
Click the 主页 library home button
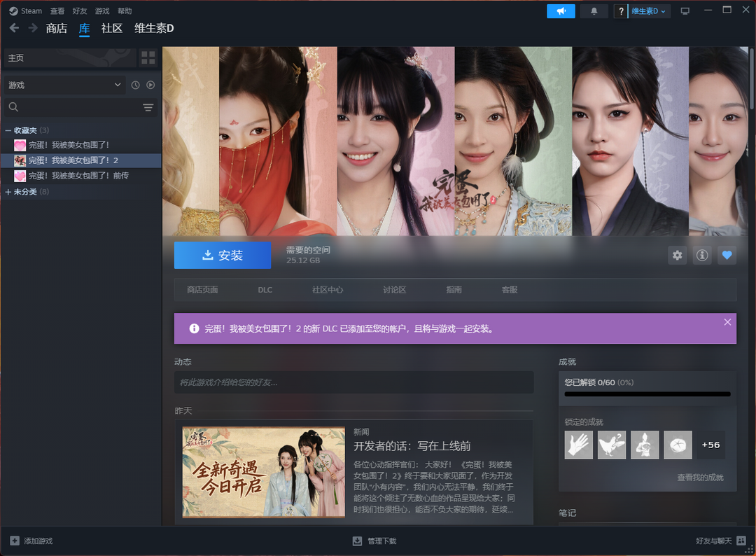pos(70,58)
